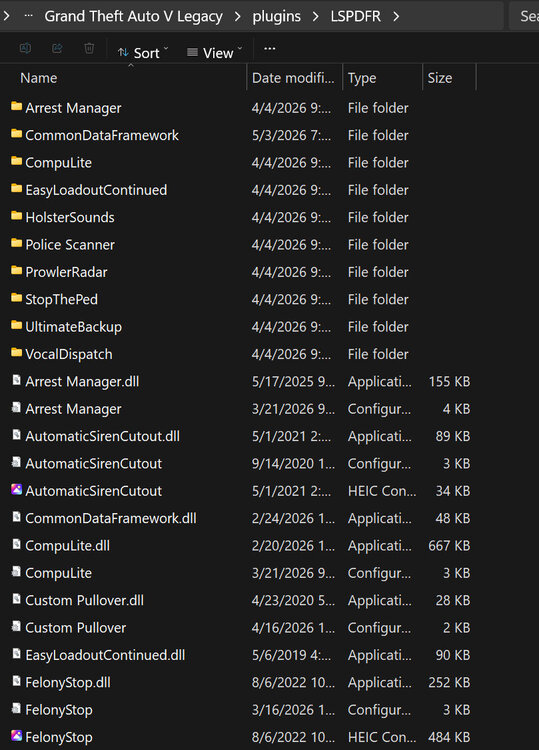Click the 'Custom Pullover.dll' file name

[84, 600]
